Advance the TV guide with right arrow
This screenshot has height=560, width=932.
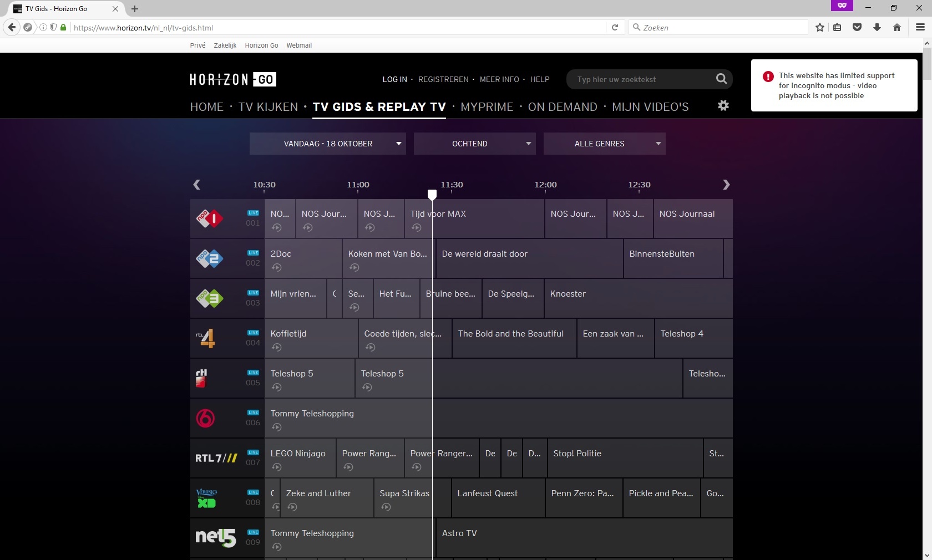pos(726,185)
